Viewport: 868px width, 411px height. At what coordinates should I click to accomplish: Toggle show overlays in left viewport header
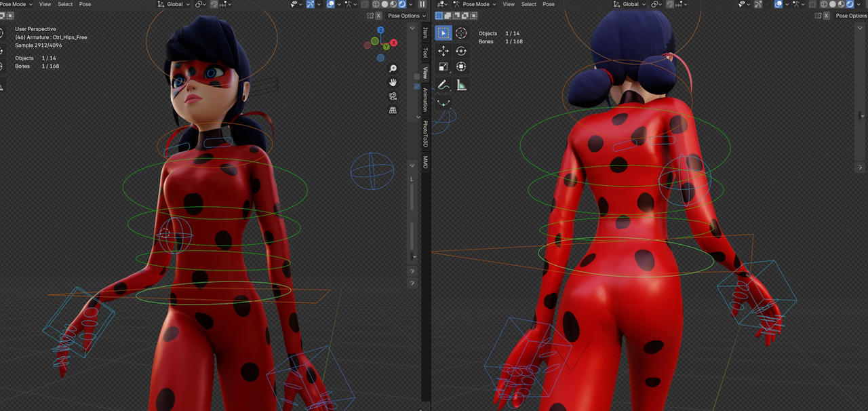click(x=330, y=4)
